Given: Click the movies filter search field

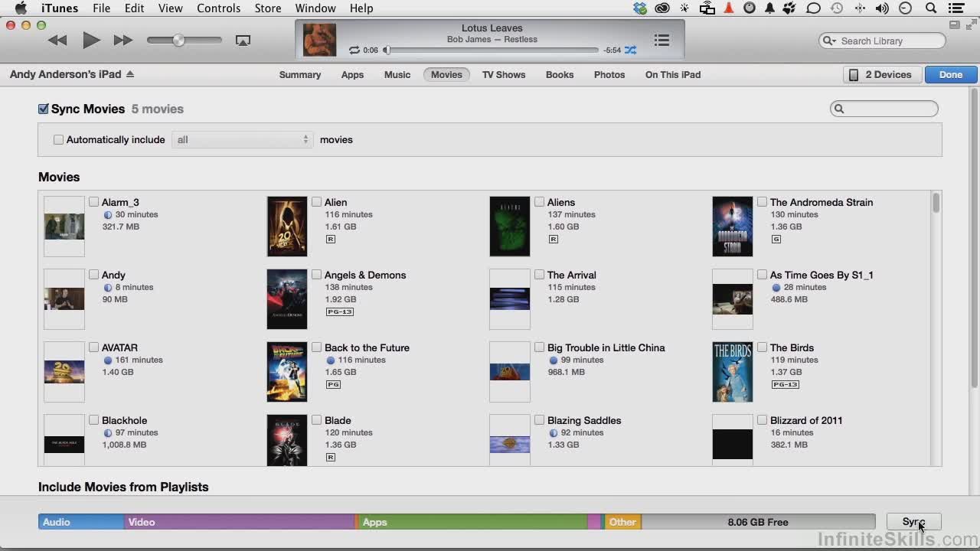Looking at the screenshot, I should 884,109.
